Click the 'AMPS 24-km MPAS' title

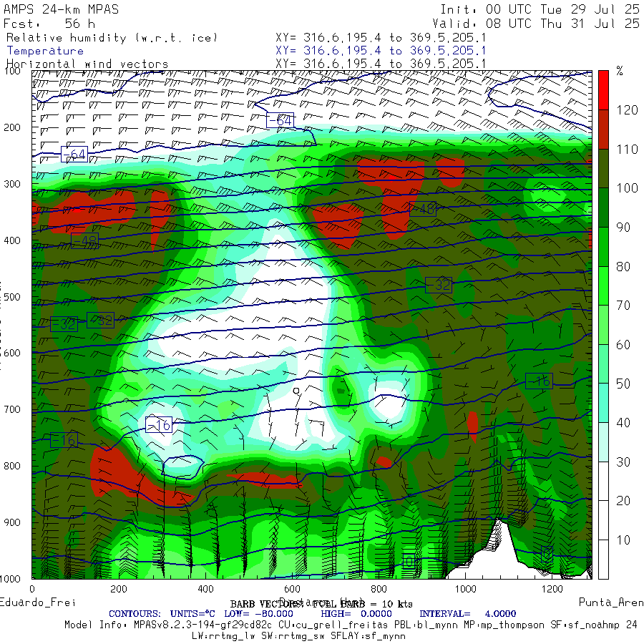click(x=62, y=9)
